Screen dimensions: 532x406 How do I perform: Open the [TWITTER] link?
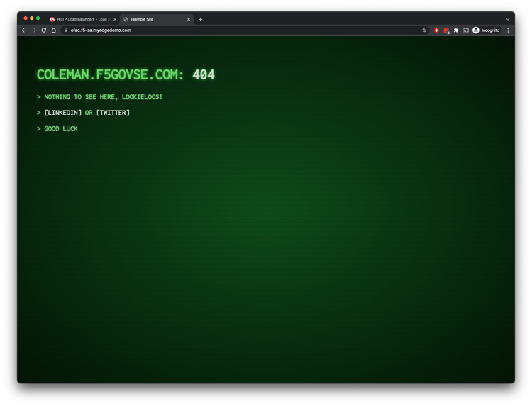[113, 113]
